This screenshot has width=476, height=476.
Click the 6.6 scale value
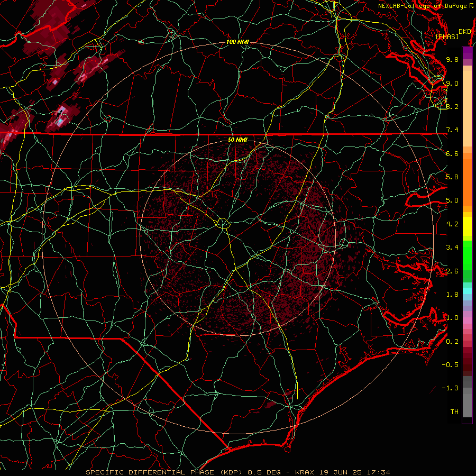click(x=452, y=153)
